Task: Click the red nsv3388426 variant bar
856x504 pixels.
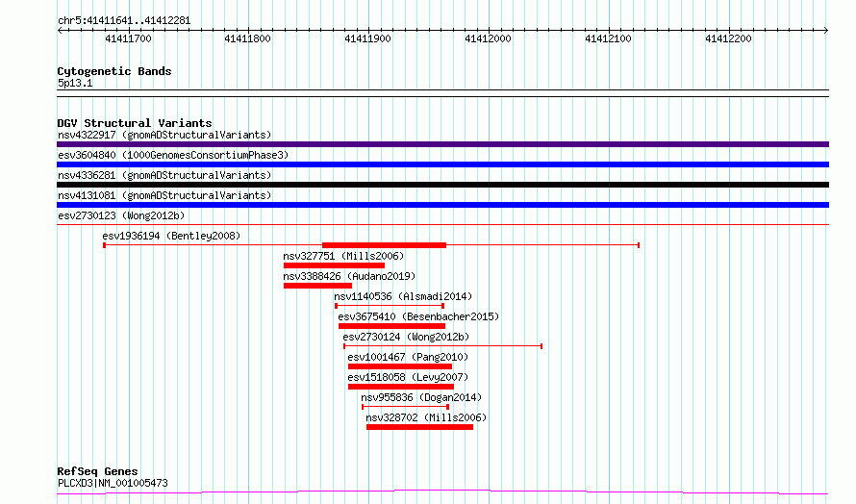Action: tap(317, 286)
